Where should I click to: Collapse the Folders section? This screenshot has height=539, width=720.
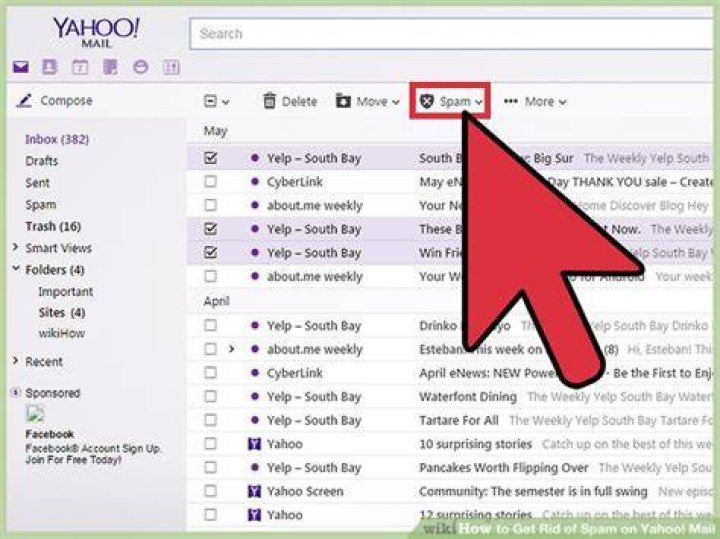pos(16,268)
